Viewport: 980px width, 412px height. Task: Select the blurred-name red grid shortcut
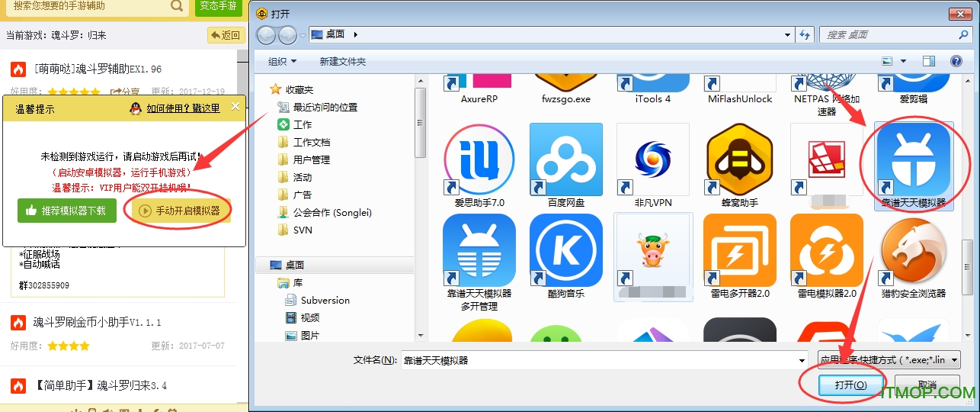827,166
